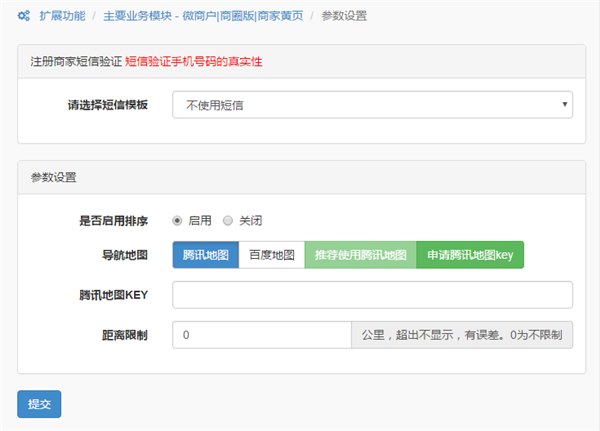Image resolution: width=600 pixels, height=431 pixels.
Task: Click the 参数设置 breadcrumb text
Action: pos(344,16)
